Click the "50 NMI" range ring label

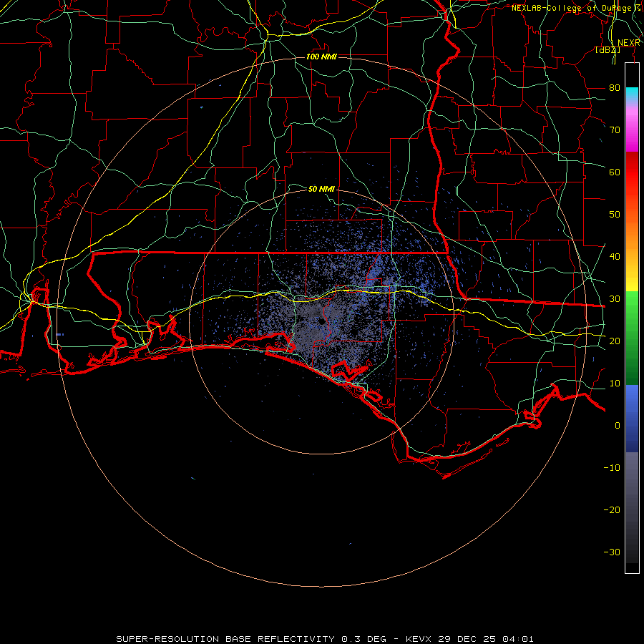pyautogui.click(x=321, y=189)
